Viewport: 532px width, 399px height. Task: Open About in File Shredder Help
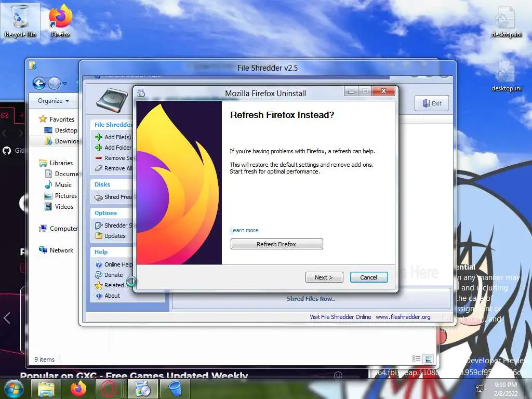tap(108, 296)
